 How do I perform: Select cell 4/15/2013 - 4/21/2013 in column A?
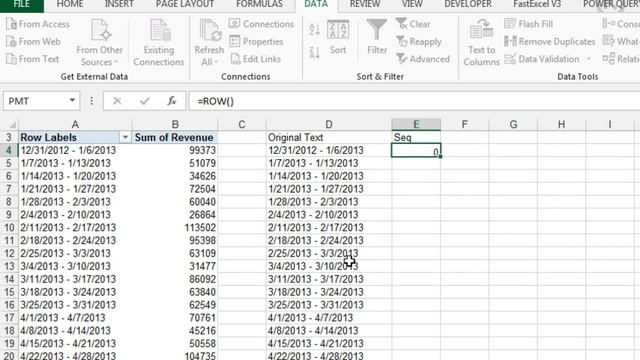pyautogui.click(x=75, y=344)
